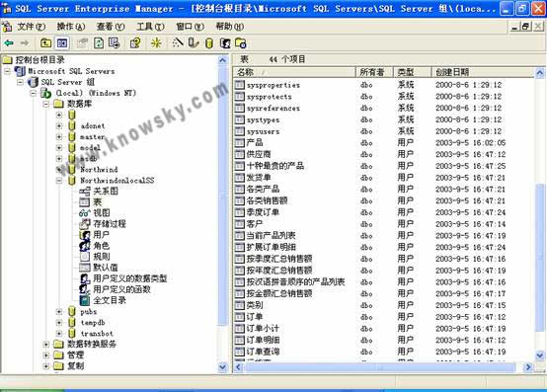Click the Export list toolbar icon
The height and width of the screenshot is (392, 547).
pos(115,43)
